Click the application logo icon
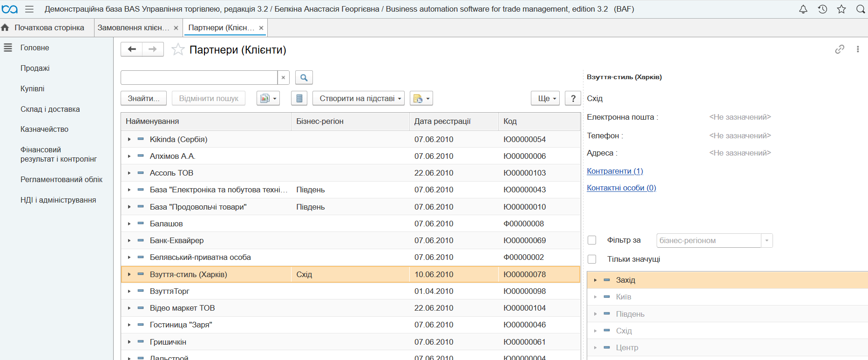This screenshot has height=360, width=868. tap(10, 9)
